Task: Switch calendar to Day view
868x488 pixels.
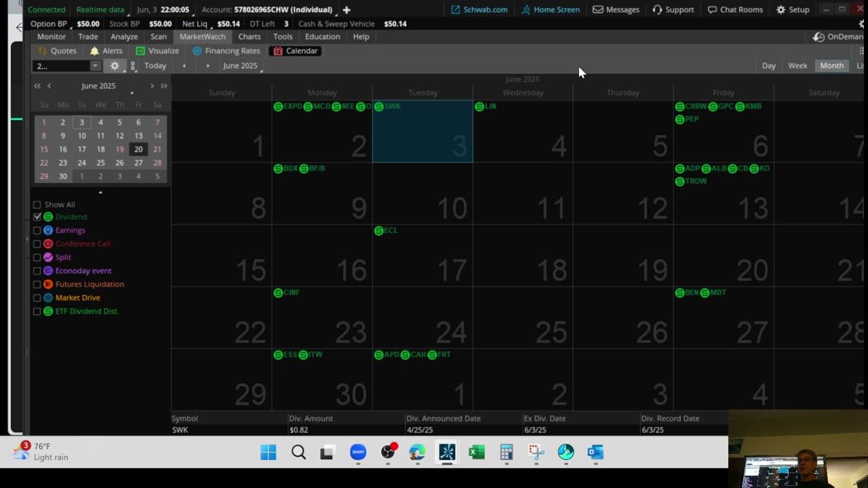Action: tap(768, 66)
